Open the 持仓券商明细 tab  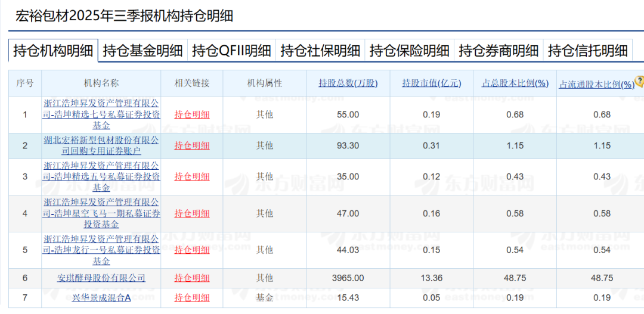pyautogui.click(x=499, y=51)
